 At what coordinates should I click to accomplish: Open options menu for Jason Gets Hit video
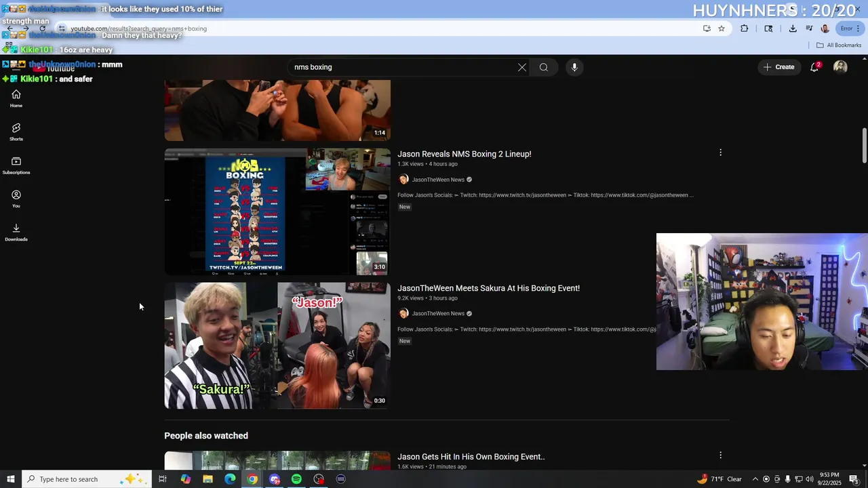[x=720, y=455]
